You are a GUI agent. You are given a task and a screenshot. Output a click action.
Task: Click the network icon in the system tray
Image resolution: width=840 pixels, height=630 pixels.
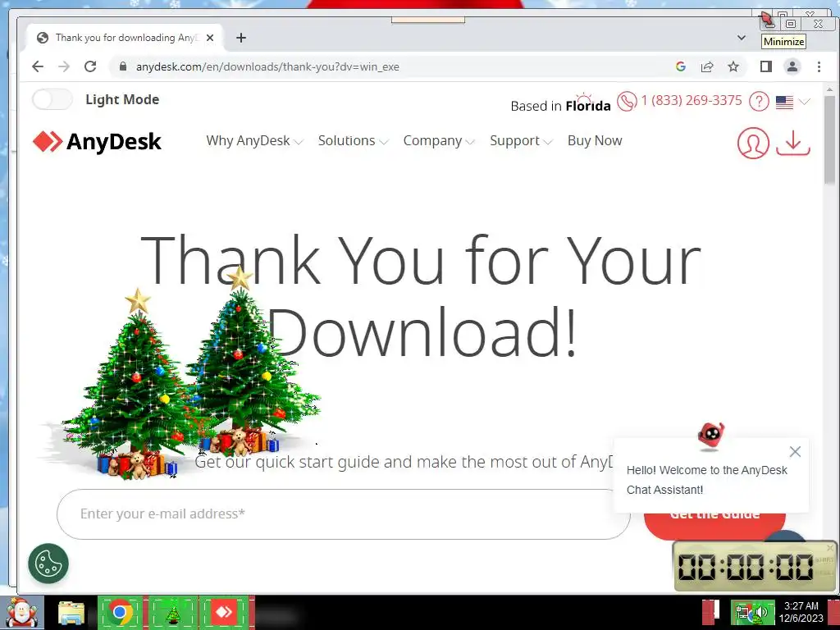coord(743,612)
